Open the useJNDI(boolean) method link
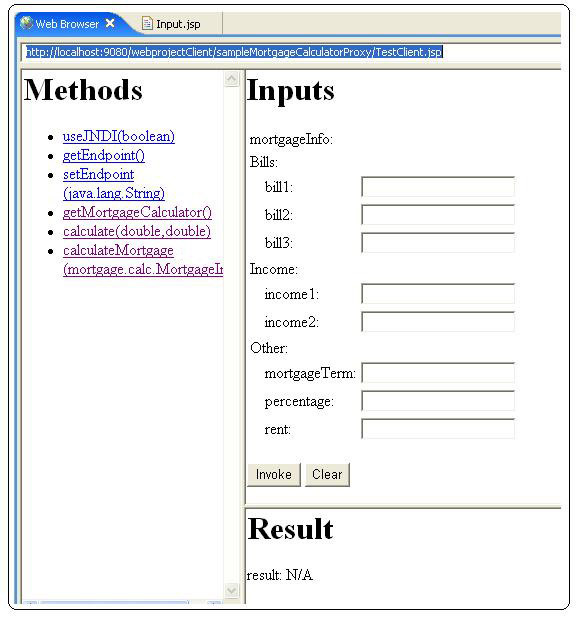 (x=119, y=136)
